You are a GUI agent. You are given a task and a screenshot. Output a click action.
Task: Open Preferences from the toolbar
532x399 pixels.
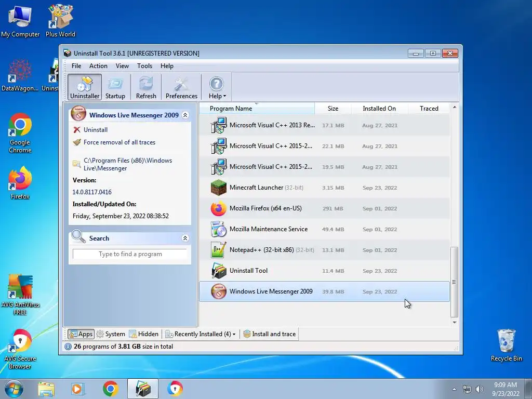[181, 87]
